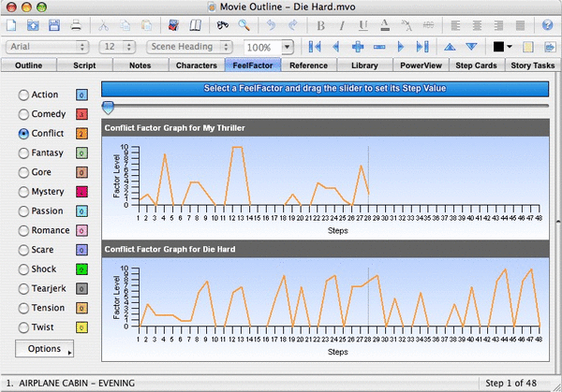Click the Options button
562x392 pixels.
tap(46, 350)
